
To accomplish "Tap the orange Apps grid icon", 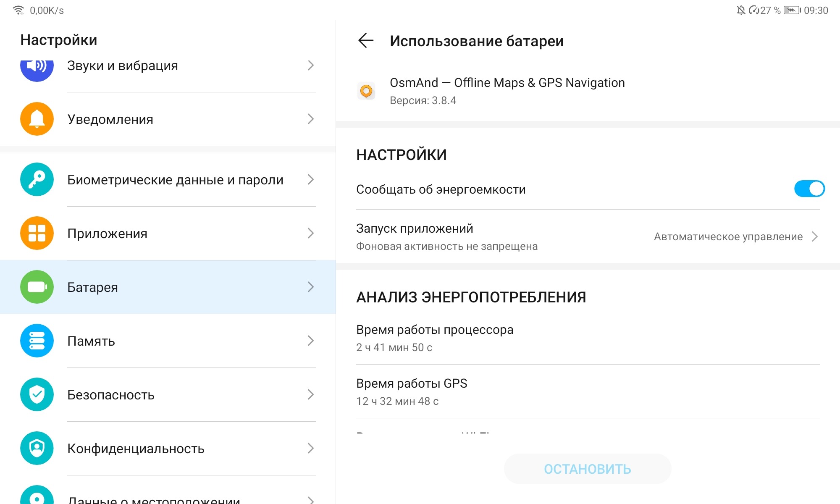I will click(x=37, y=233).
